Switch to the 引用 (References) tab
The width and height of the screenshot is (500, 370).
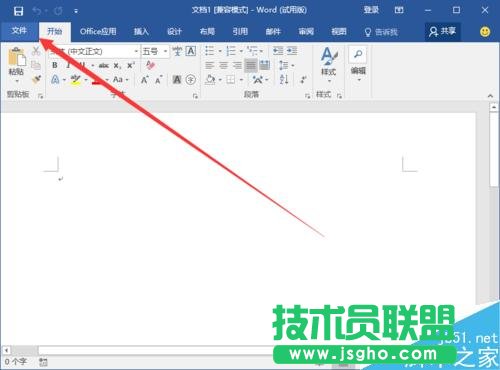(x=240, y=32)
